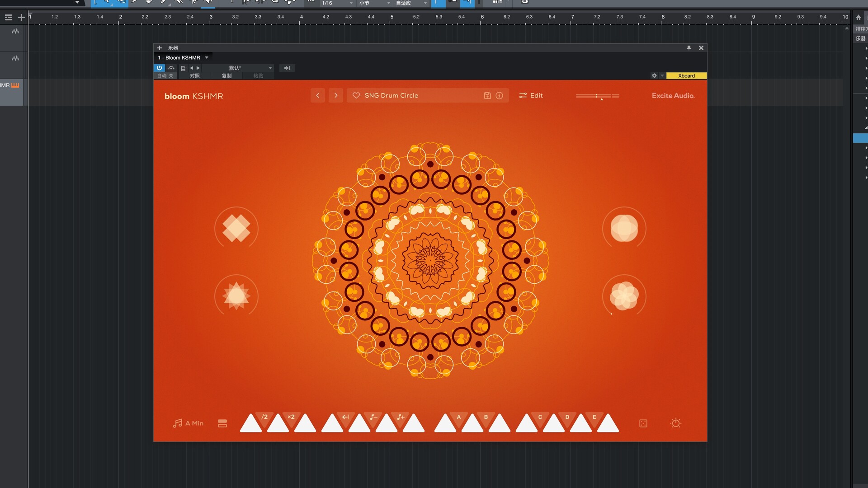Click the 粘贴 paste button

click(258, 75)
